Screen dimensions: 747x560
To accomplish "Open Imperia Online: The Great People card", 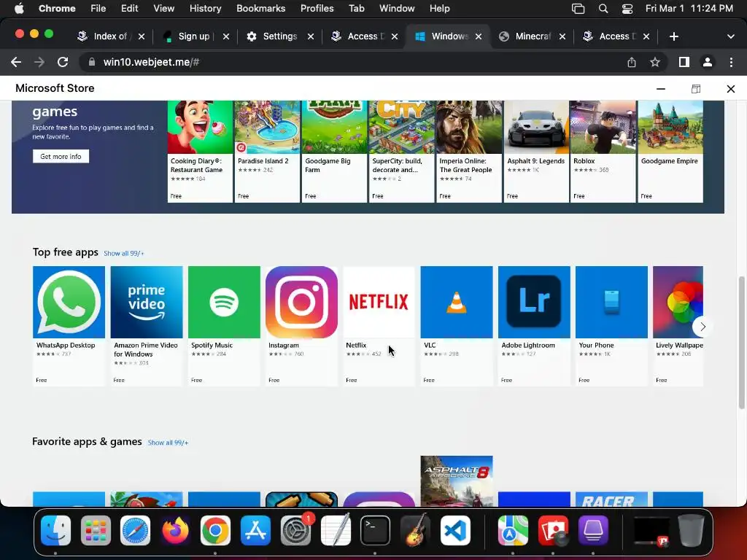I will (469, 152).
